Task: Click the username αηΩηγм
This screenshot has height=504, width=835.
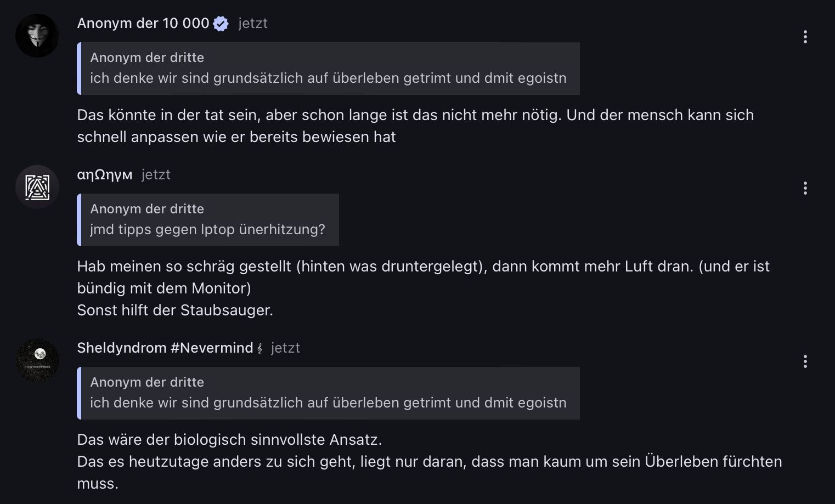Action: 104,175
